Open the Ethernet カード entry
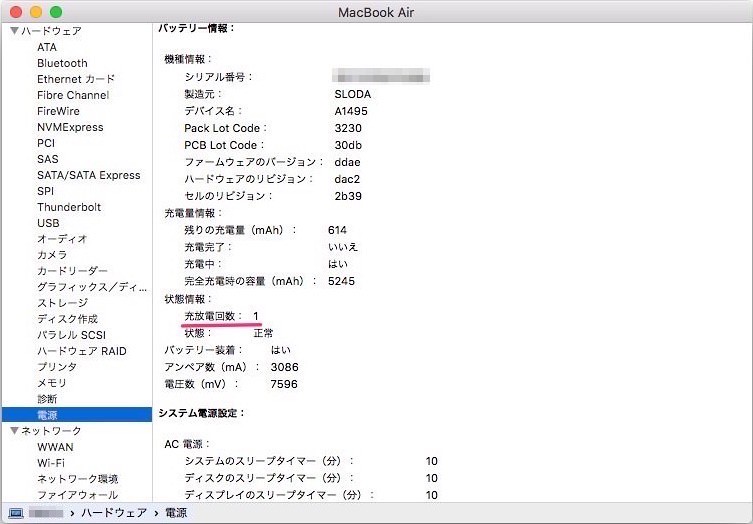The image size is (753, 524). pos(76,79)
